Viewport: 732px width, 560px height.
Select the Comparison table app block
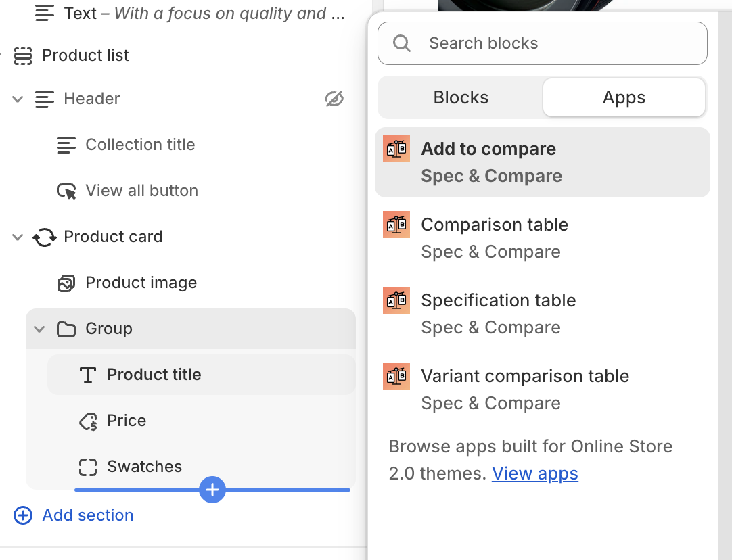[x=543, y=238]
